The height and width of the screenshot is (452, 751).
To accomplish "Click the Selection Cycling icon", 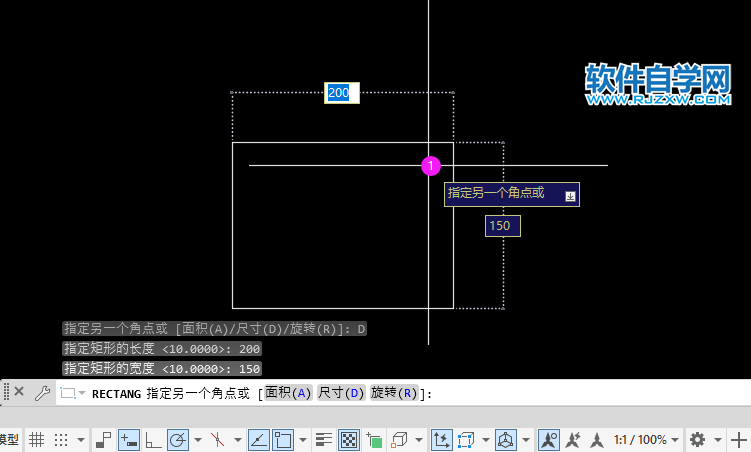I will pos(374,440).
